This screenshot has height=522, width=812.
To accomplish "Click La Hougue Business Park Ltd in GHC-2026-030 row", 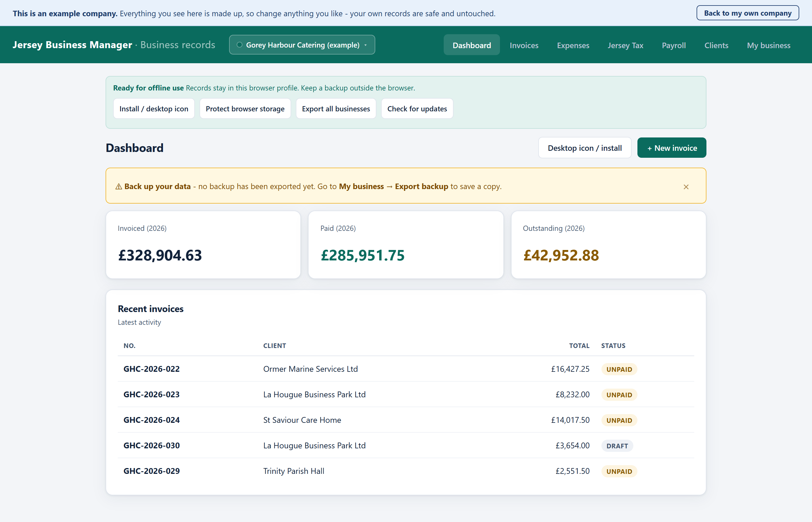I will point(314,445).
